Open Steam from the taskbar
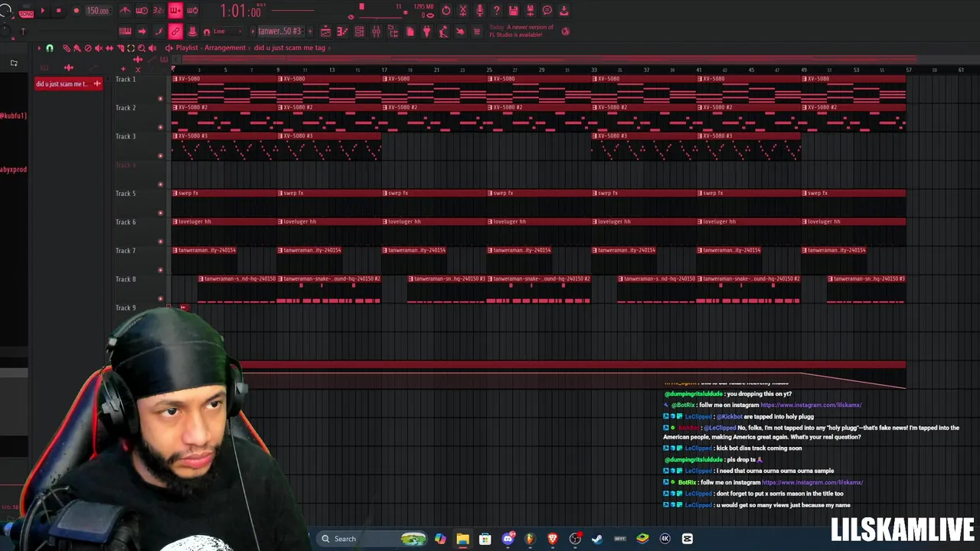Viewport: 980px width, 551px height. click(597, 539)
